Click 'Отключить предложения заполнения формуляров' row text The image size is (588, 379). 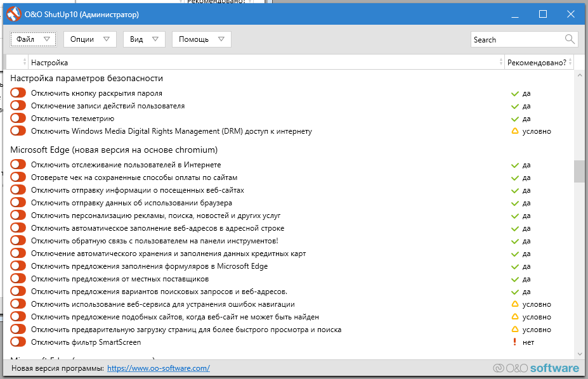tap(149, 266)
